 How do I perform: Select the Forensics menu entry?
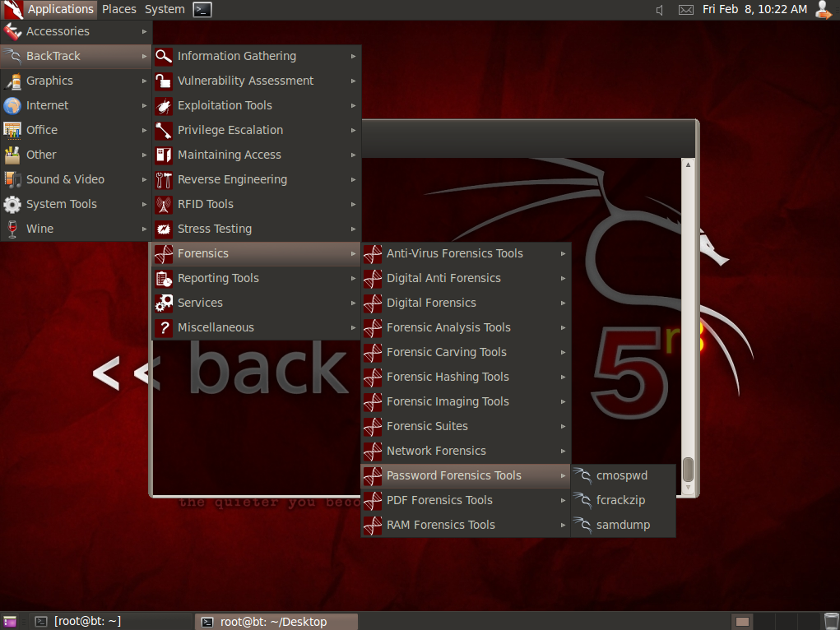(x=257, y=253)
